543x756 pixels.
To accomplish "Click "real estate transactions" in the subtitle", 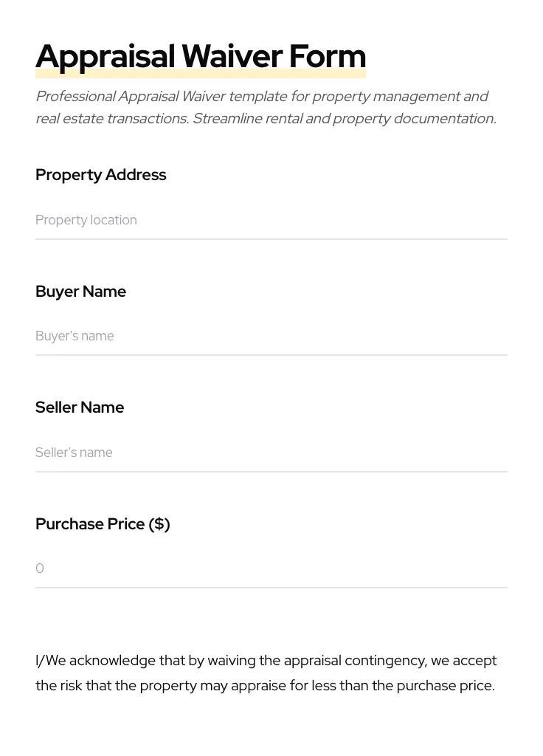I will pyautogui.click(x=111, y=119).
